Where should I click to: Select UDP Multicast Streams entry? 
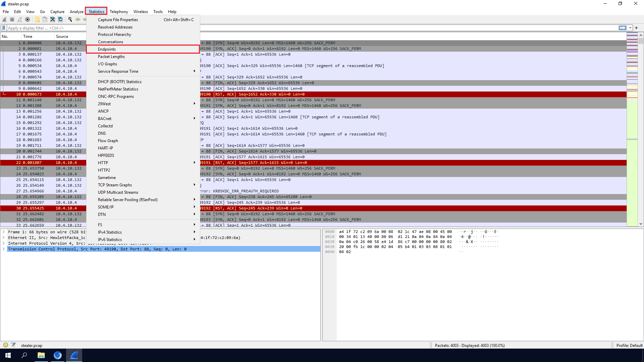[143, 192]
